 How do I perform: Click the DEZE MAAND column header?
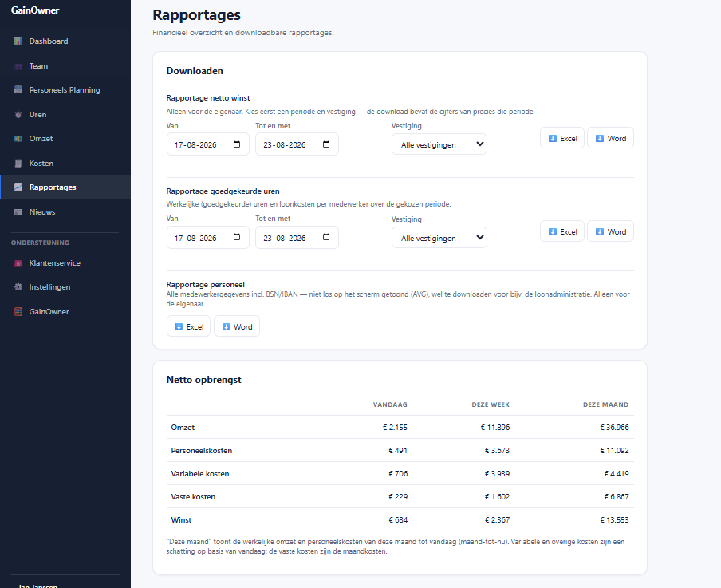coord(605,404)
